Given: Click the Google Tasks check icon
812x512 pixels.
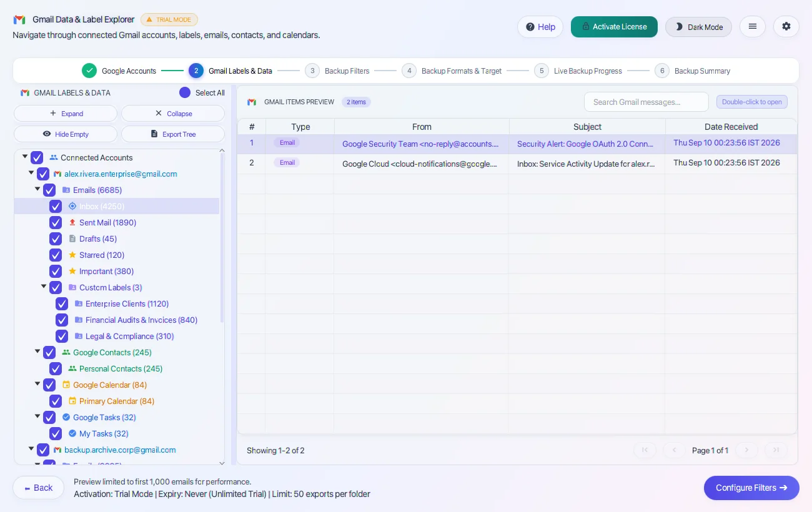Looking at the screenshot, I should point(66,417).
